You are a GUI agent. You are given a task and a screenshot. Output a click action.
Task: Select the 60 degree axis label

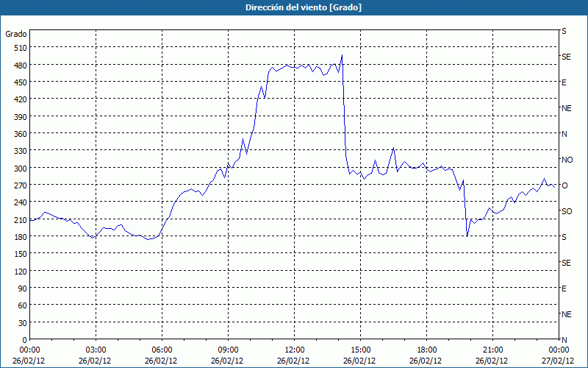click(x=23, y=305)
